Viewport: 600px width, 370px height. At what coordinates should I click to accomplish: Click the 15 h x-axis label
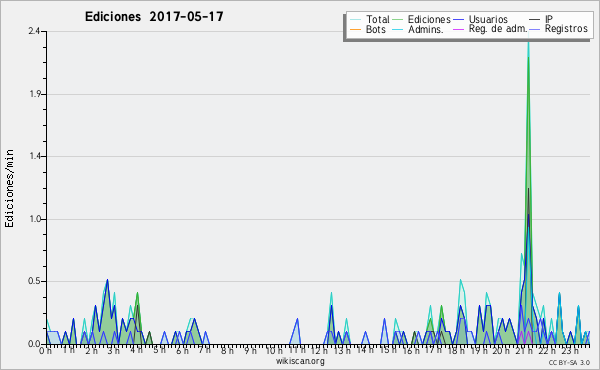pos(388,350)
